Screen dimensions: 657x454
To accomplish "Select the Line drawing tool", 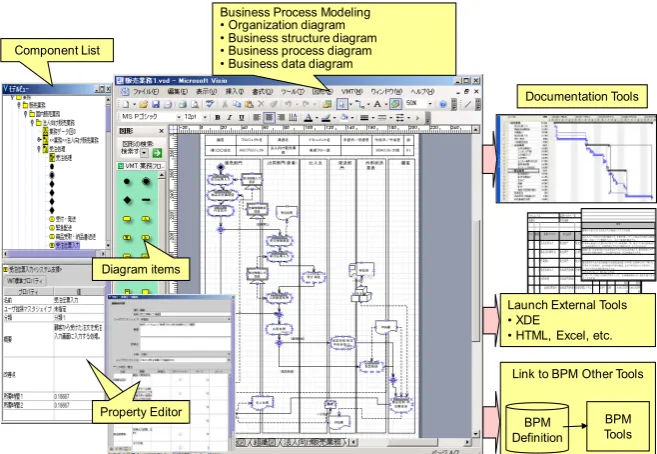I will pos(467,104).
